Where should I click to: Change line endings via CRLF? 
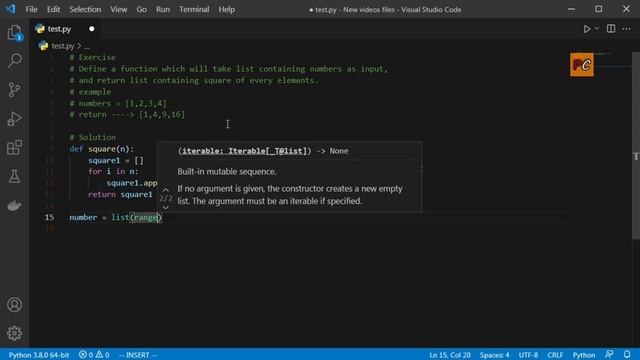(555, 355)
